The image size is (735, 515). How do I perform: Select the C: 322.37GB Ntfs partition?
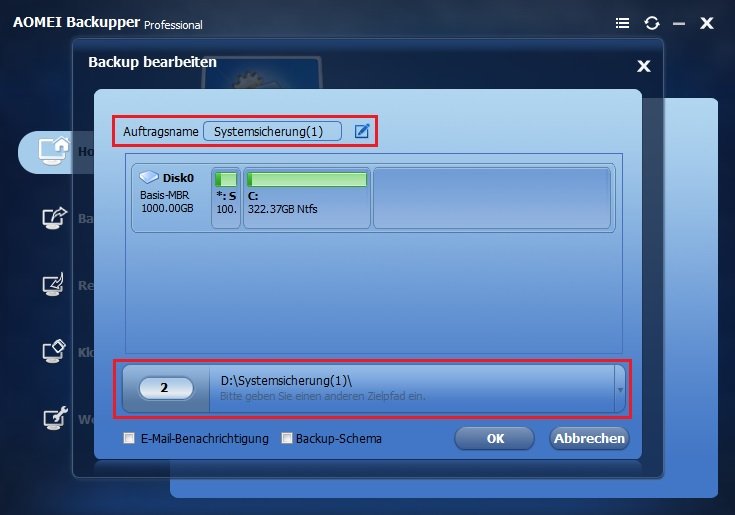[307, 198]
